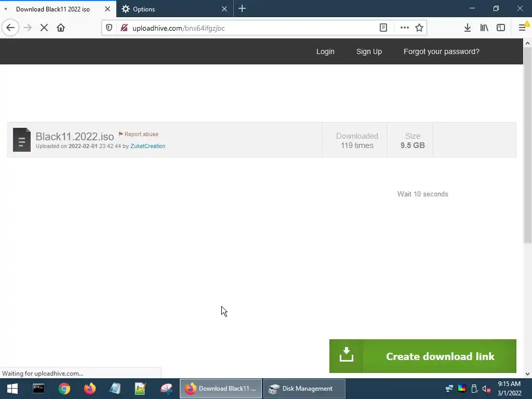Viewport: 532px width, 399px height.
Task: Click the Create download link button
Action: click(x=423, y=356)
